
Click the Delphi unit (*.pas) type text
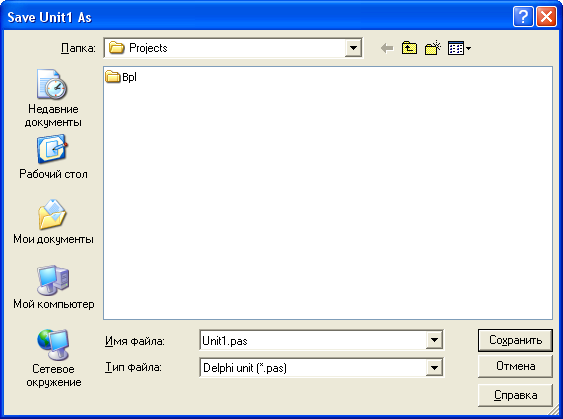click(245, 368)
